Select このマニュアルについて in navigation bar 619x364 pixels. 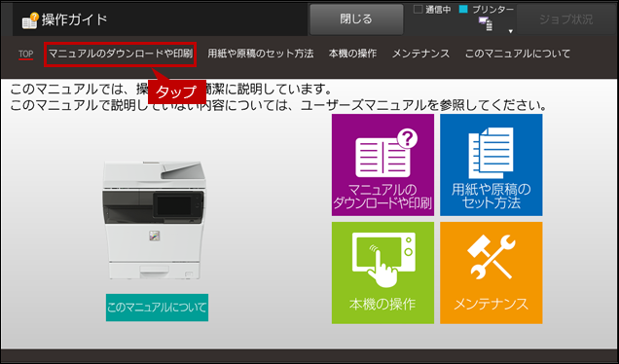518,54
